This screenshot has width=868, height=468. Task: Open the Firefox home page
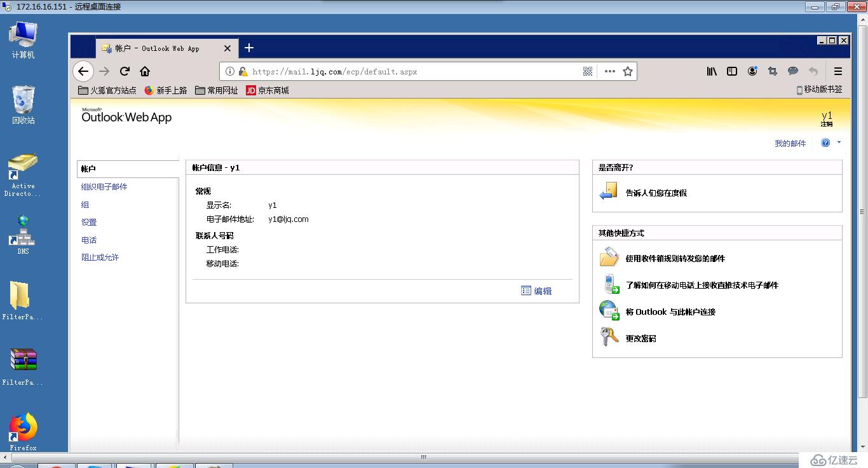point(145,71)
